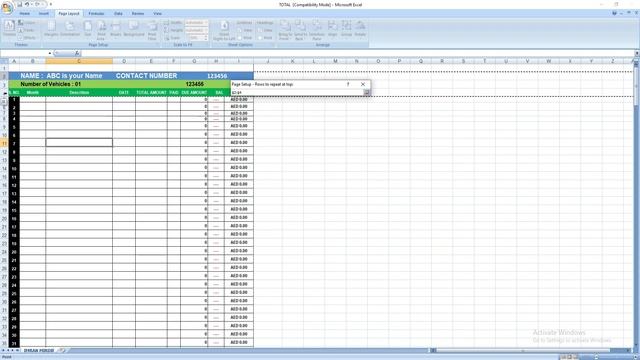Click collapse dialog button in Page Setup box
640x360 pixels.
(x=367, y=93)
